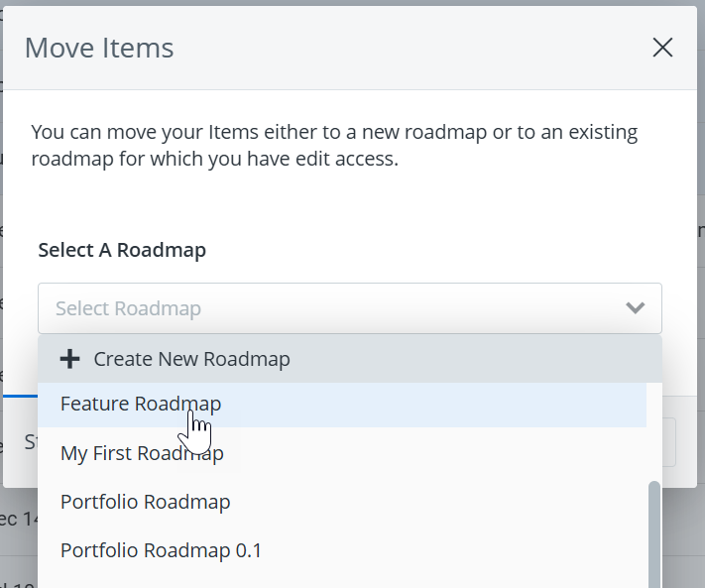Click the partially hidden button at dialog's right edge
705x588 pixels.
tap(668, 442)
